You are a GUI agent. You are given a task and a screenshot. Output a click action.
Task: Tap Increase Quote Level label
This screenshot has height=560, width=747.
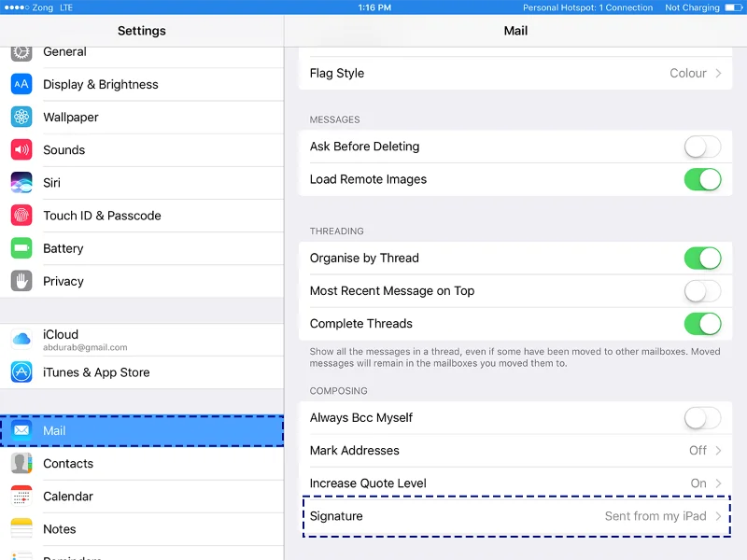(x=368, y=483)
